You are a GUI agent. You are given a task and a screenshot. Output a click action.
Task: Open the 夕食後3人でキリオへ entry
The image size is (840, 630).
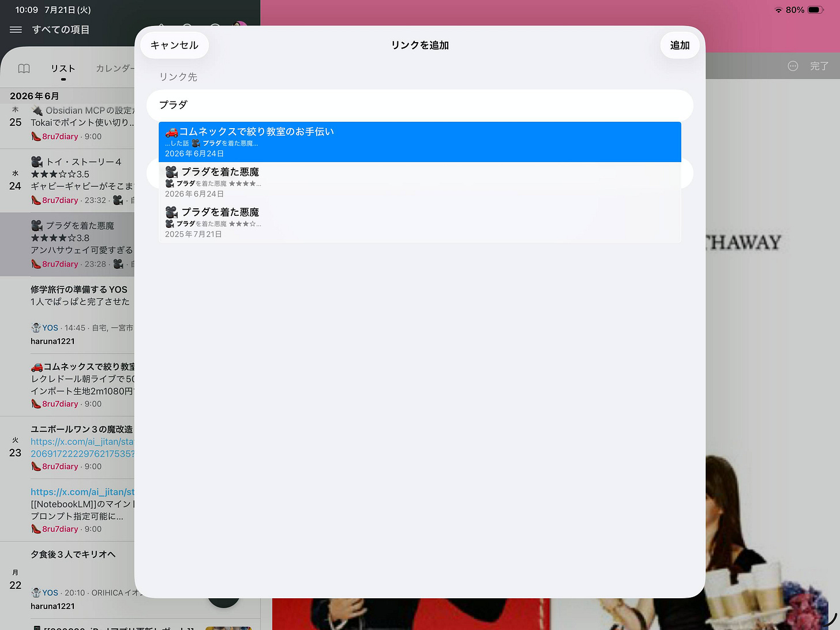[82, 579]
